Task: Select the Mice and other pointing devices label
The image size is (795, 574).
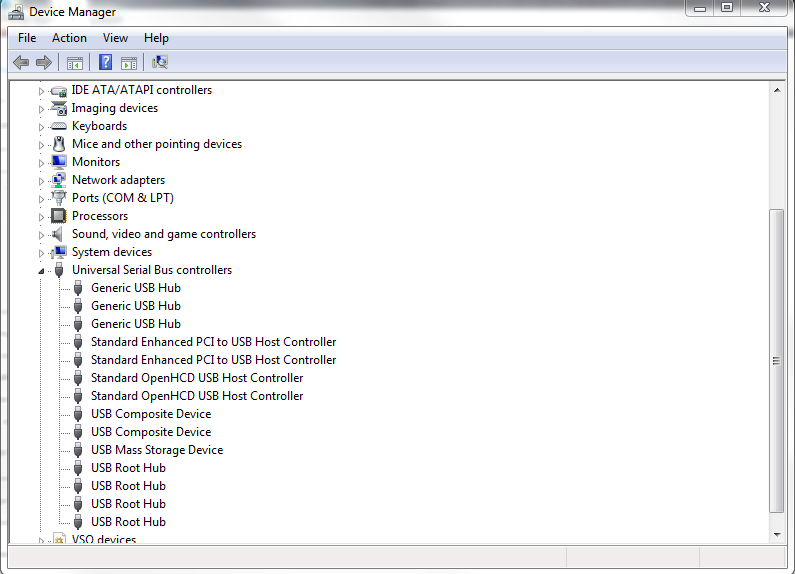Action: pos(156,144)
